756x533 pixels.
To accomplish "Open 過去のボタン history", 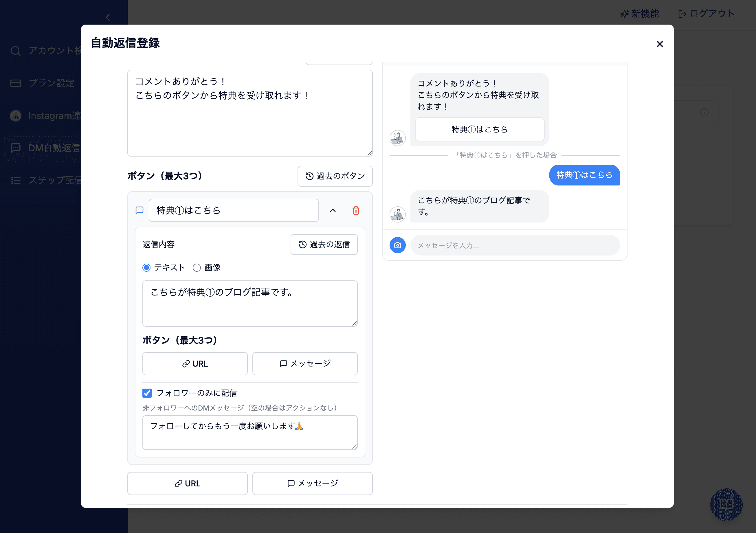I will pos(335,176).
